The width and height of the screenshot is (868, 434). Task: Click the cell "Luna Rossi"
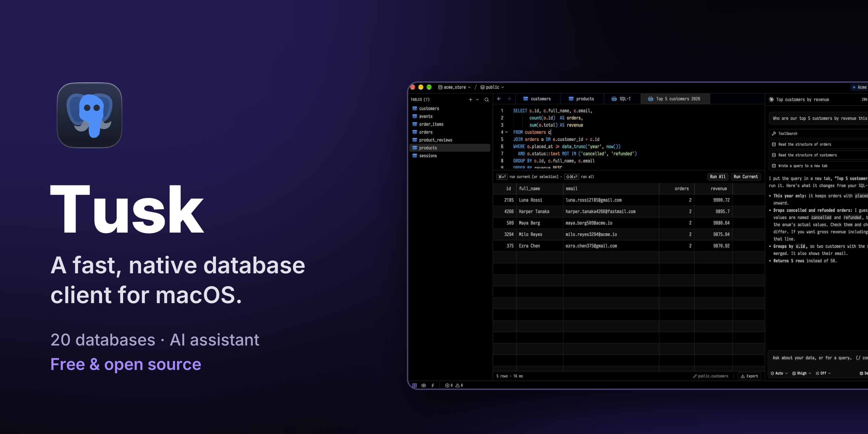(x=539, y=200)
